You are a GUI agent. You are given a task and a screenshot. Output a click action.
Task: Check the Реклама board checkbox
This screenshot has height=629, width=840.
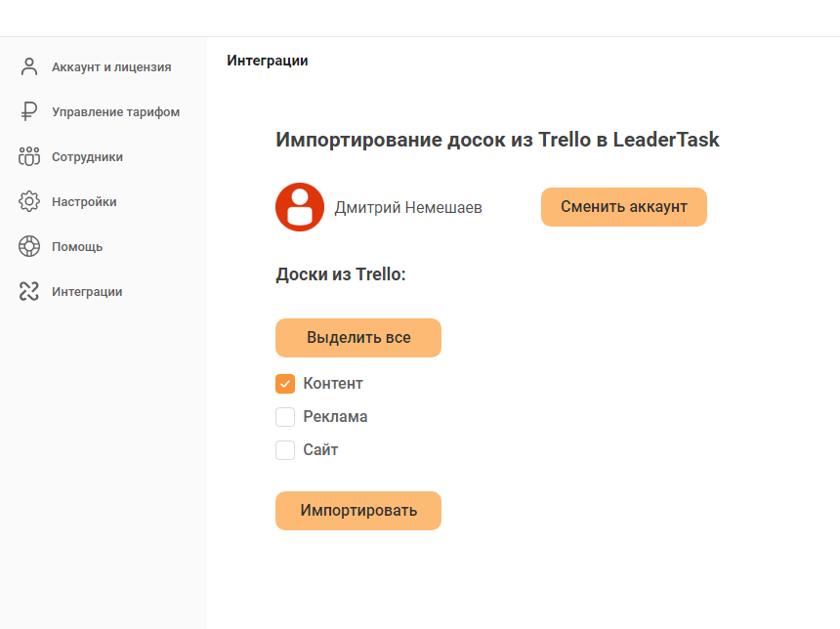pyautogui.click(x=285, y=417)
